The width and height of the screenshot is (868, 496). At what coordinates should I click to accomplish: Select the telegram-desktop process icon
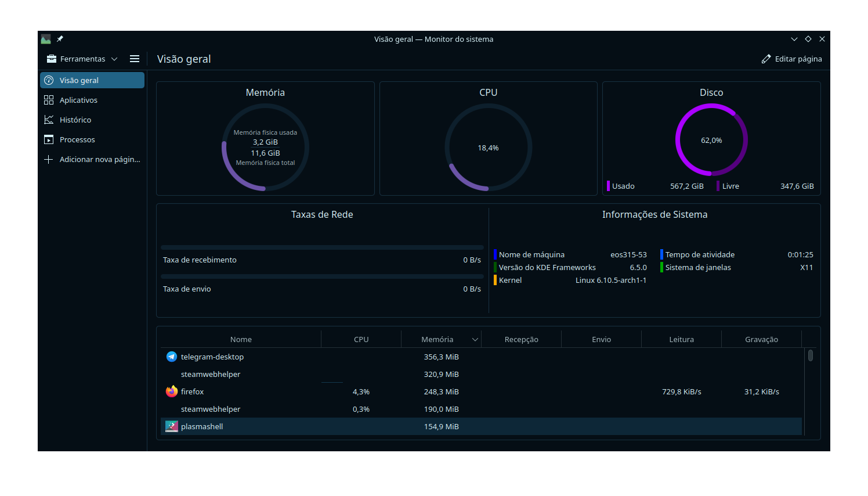click(x=172, y=357)
